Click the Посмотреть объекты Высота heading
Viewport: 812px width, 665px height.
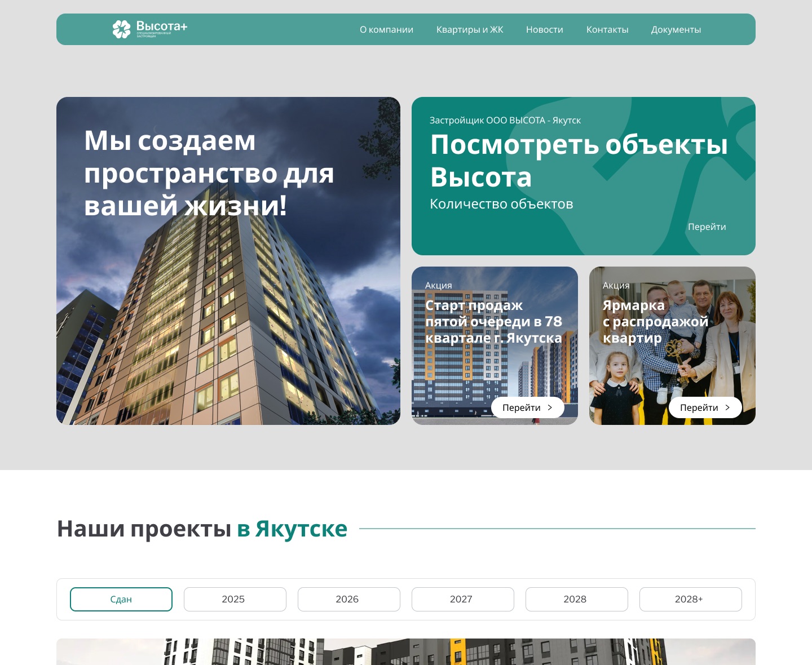point(579,161)
